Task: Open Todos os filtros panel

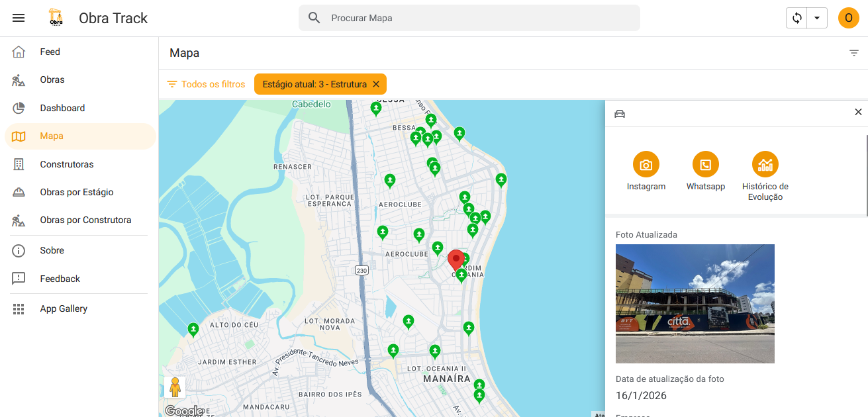Action: tap(206, 84)
